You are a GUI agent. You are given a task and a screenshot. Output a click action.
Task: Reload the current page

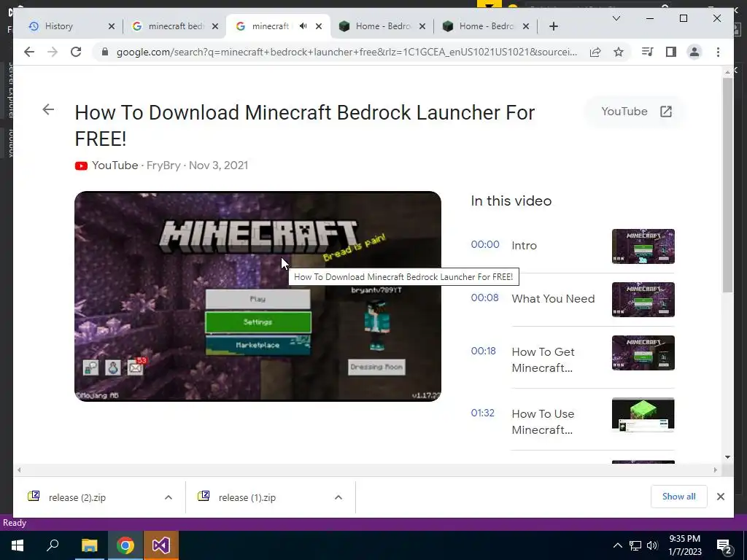pos(76,52)
